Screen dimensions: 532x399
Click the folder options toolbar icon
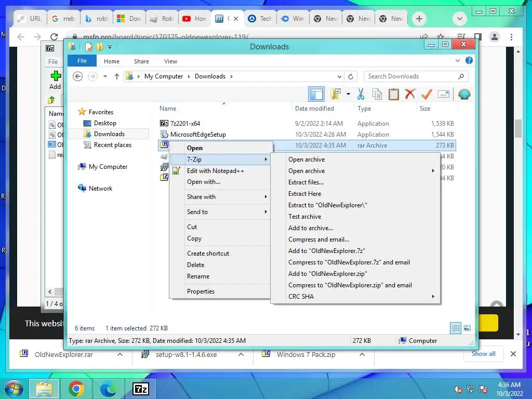336,94
